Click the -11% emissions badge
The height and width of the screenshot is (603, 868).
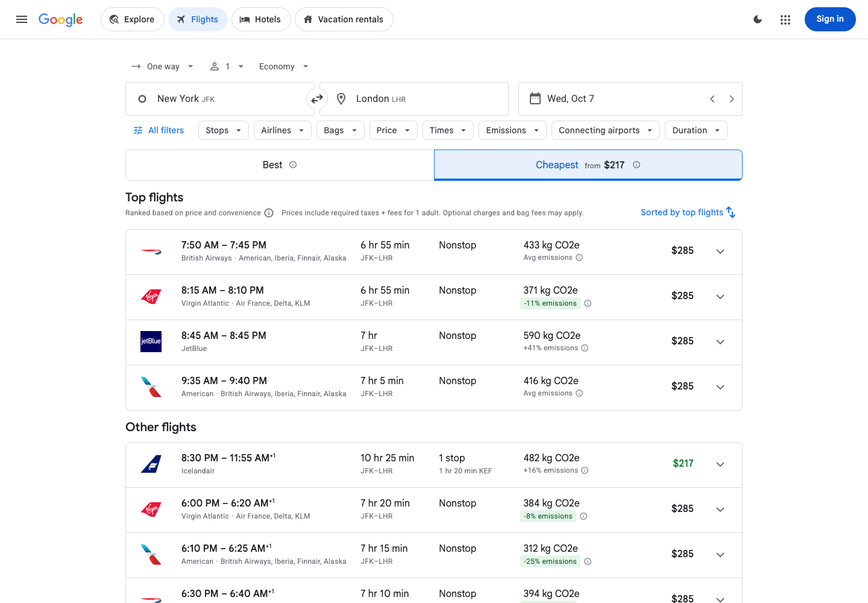tap(550, 303)
